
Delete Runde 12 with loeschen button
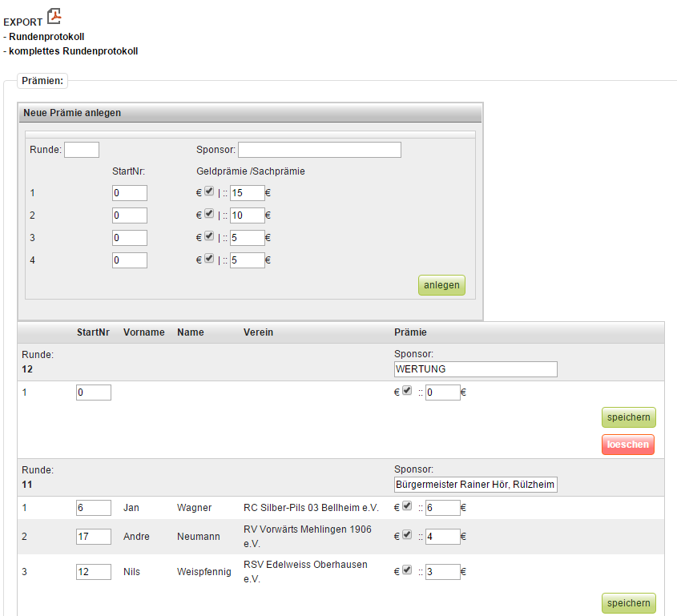[628, 445]
